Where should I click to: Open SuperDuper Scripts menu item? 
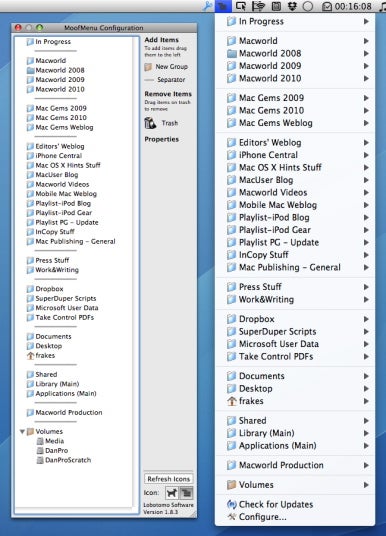coord(295,331)
